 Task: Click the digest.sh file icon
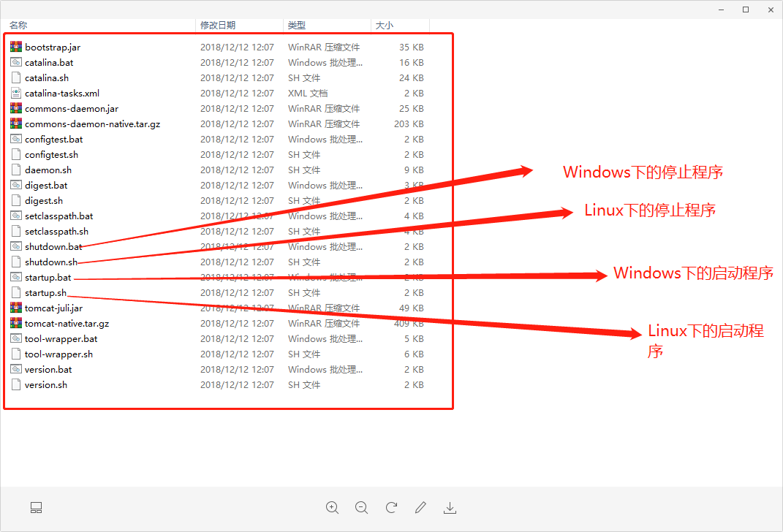coord(16,201)
